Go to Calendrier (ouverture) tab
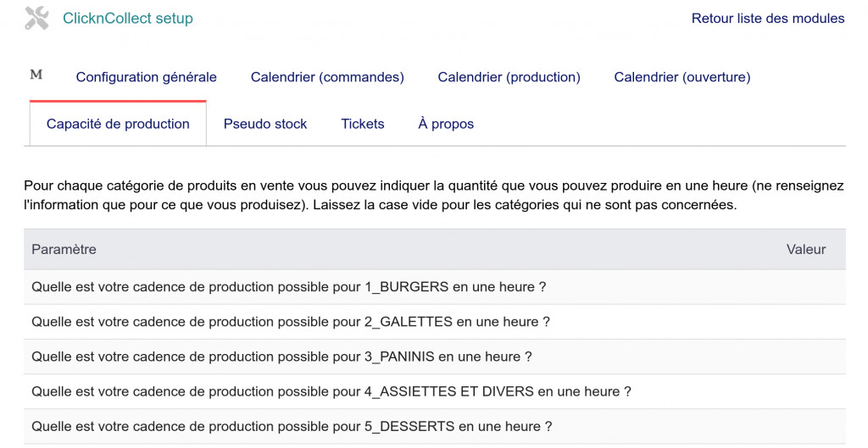The height and width of the screenshot is (448, 868). pyautogui.click(x=682, y=77)
